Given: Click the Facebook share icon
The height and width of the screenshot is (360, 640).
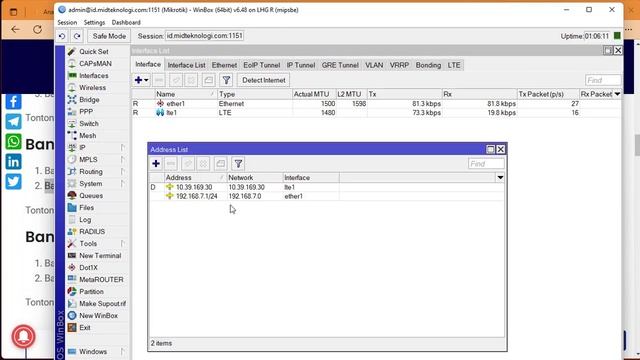Looking at the screenshot, I should point(13,101).
